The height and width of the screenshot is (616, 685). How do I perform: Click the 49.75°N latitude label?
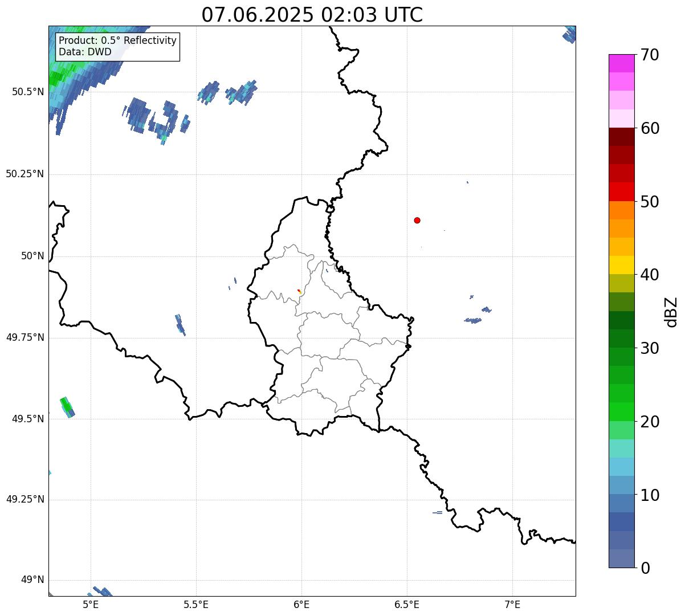(25, 337)
